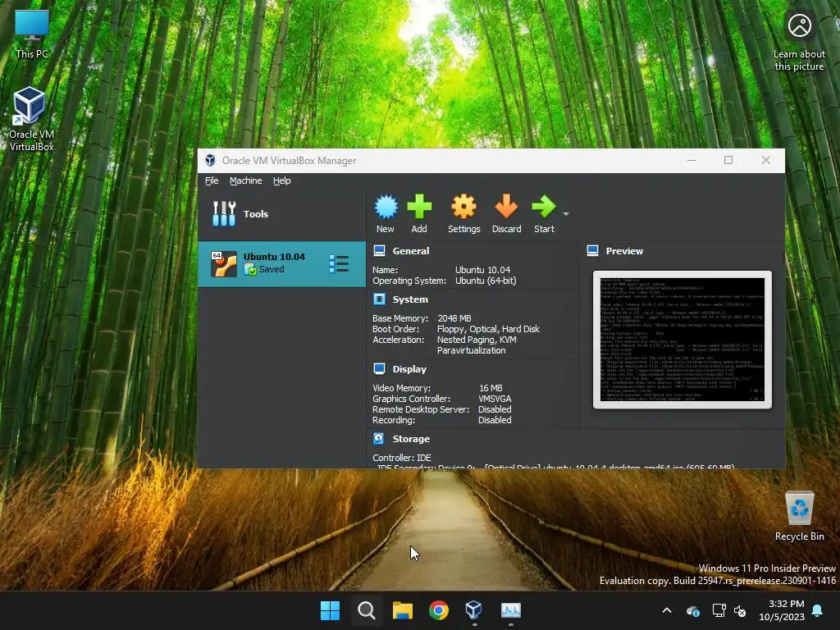Screen dimensions: 840x630
Task: Click the System section chip icon
Action: point(379,299)
